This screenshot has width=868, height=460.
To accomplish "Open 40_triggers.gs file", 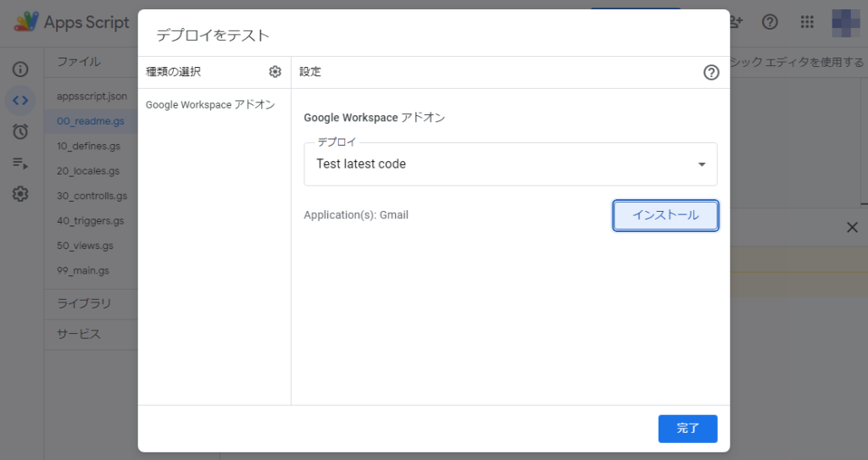I will point(90,221).
